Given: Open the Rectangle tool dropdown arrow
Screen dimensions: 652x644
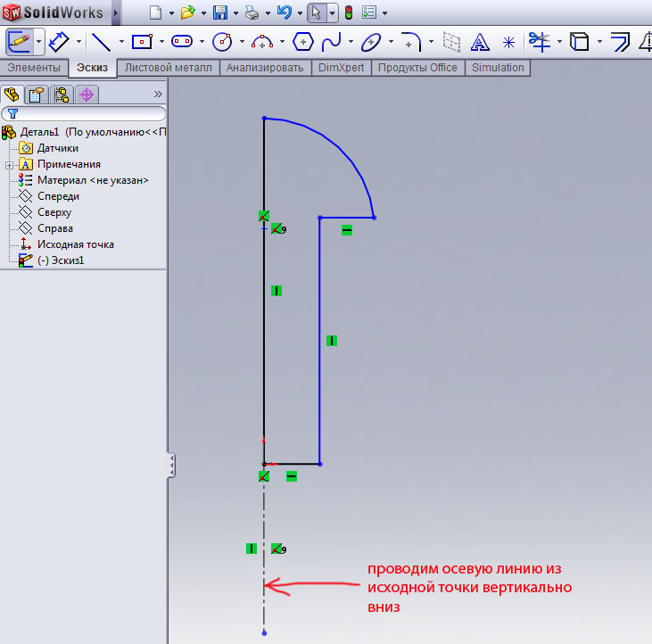Looking at the screenshot, I should tap(161, 42).
